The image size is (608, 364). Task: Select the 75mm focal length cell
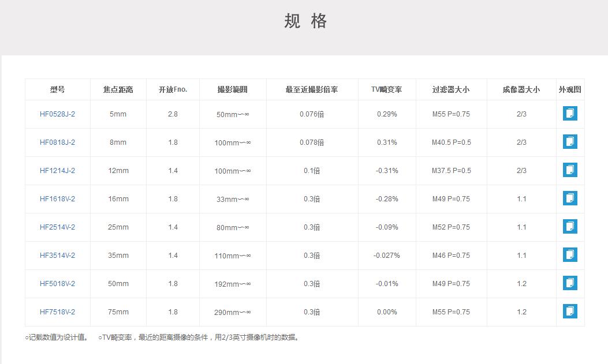[118, 312]
